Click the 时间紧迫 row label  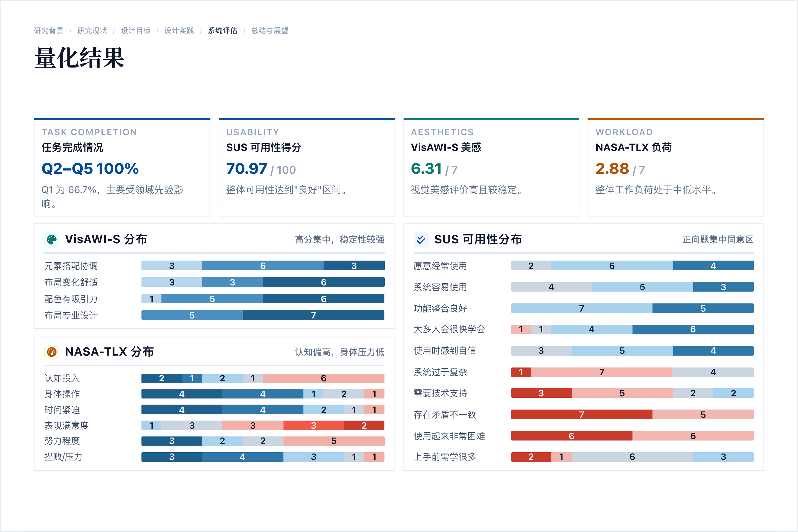point(62,410)
